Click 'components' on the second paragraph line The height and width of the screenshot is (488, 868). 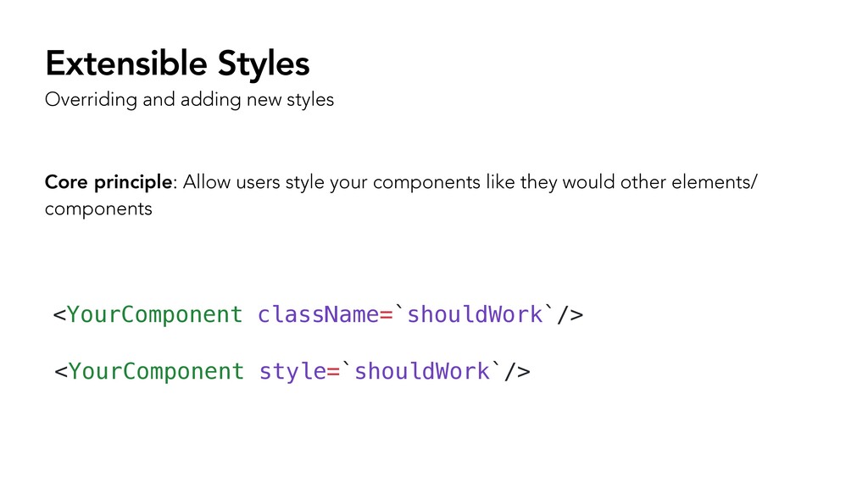coord(98,210)
